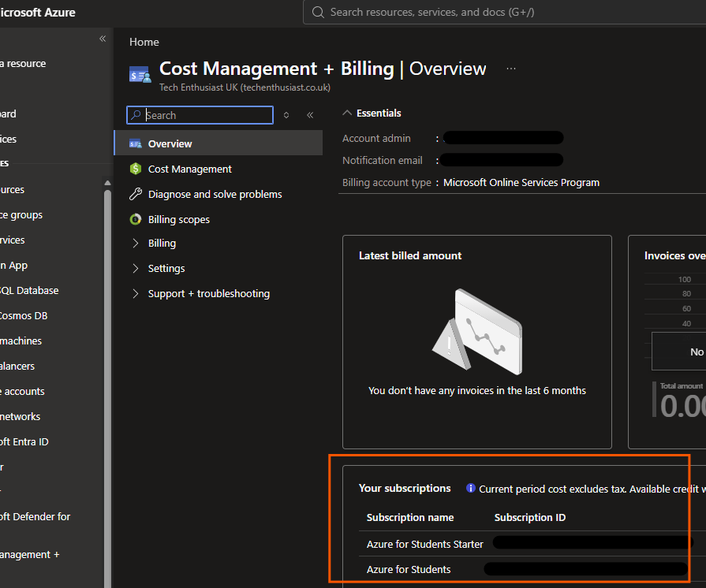Viewport: 706px width, 588px height.
Task: Open Cosmos DB from the sidebar
Action: coord(24,315)
